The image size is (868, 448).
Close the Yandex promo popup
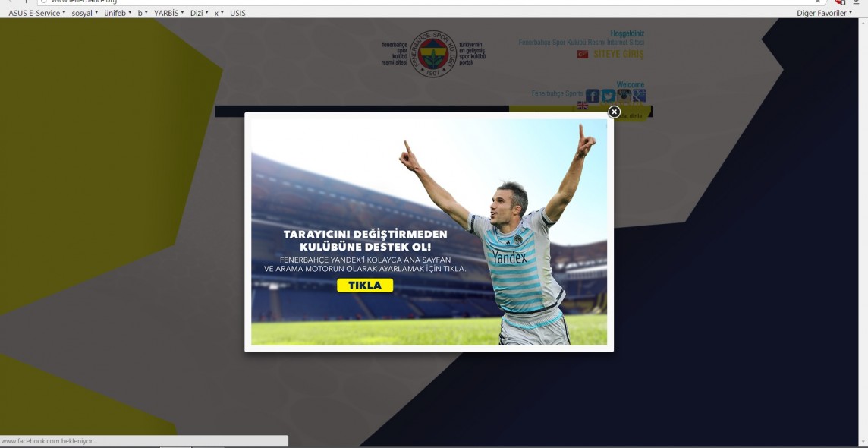[615, 112]
